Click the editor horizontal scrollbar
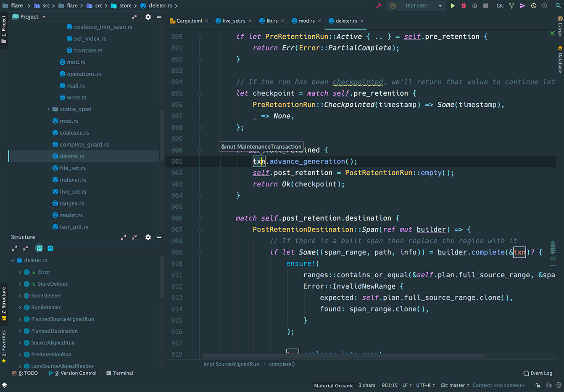564x392 pixels. coord(344,356)
